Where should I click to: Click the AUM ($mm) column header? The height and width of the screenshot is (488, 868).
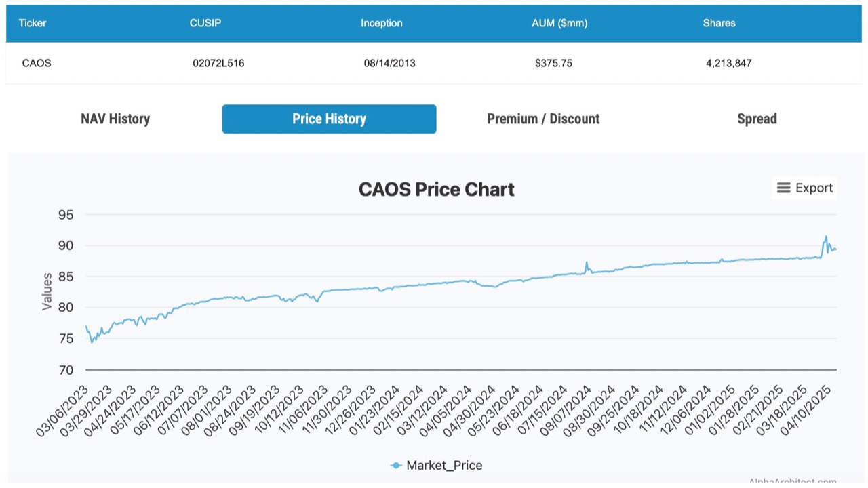(x=559, y=23)
